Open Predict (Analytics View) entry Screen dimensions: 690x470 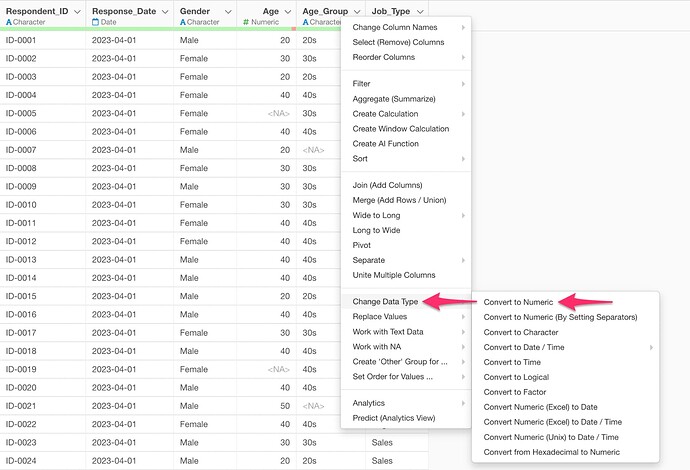pyautogui.click(x=394, y=418)
